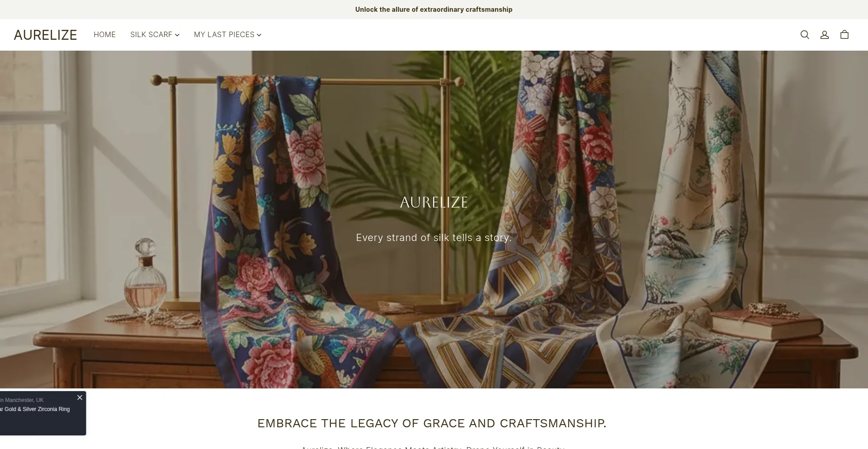Click the 'Embrace the legacy' heading
The image size is (868, 449).
(432, 424)
